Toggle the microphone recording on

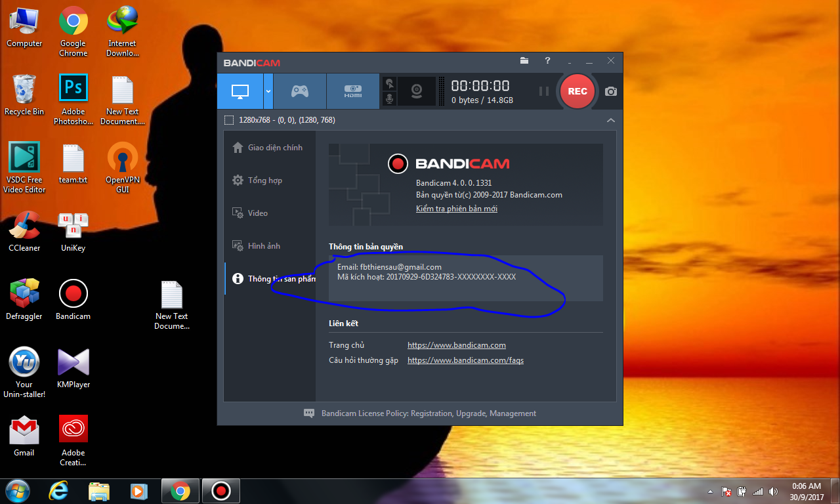(389, 98)
